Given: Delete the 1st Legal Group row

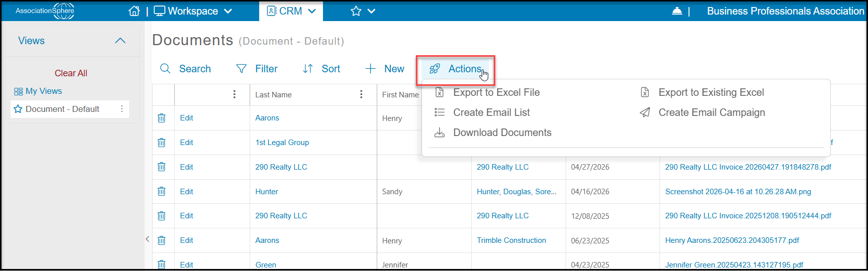Looking at the screenshot, I should pyautogui.click(x=162, y=143).
